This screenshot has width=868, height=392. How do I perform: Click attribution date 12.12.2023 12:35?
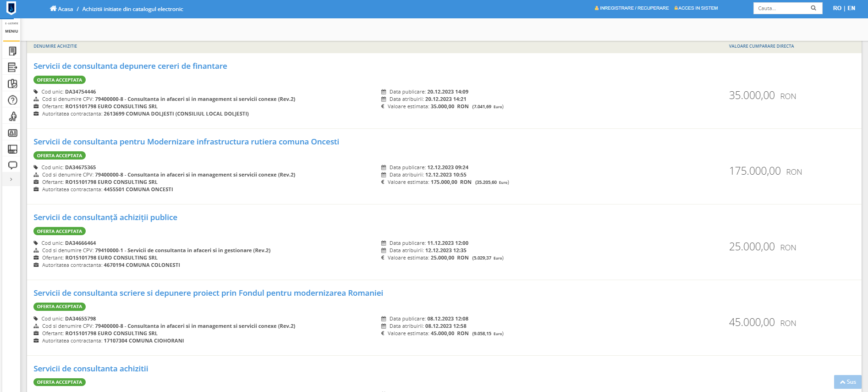click(x=446, y=250)
